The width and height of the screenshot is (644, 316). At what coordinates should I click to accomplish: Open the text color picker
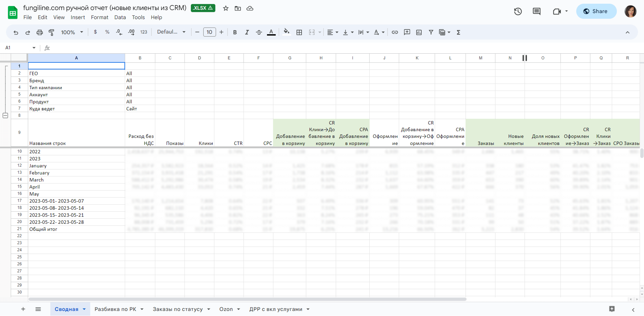(271, 32)
